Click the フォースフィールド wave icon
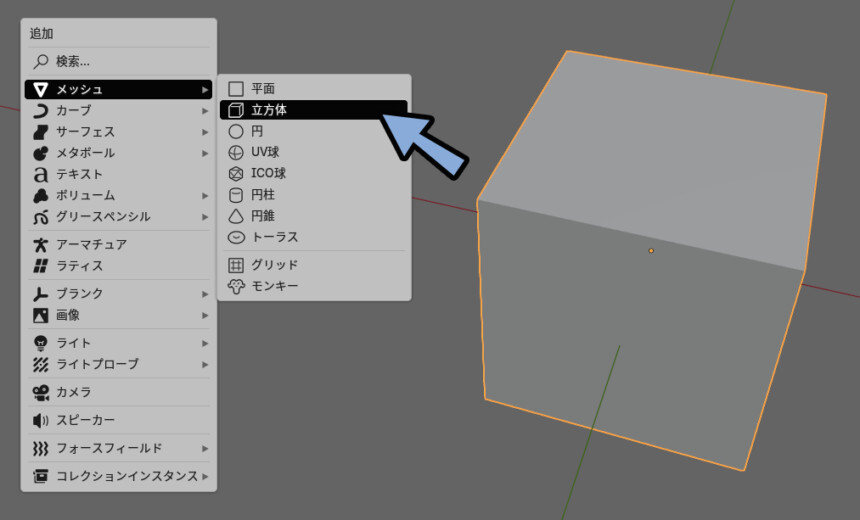Image resolution: width=860 pixels, height=520 pixels. click(41, 449)
